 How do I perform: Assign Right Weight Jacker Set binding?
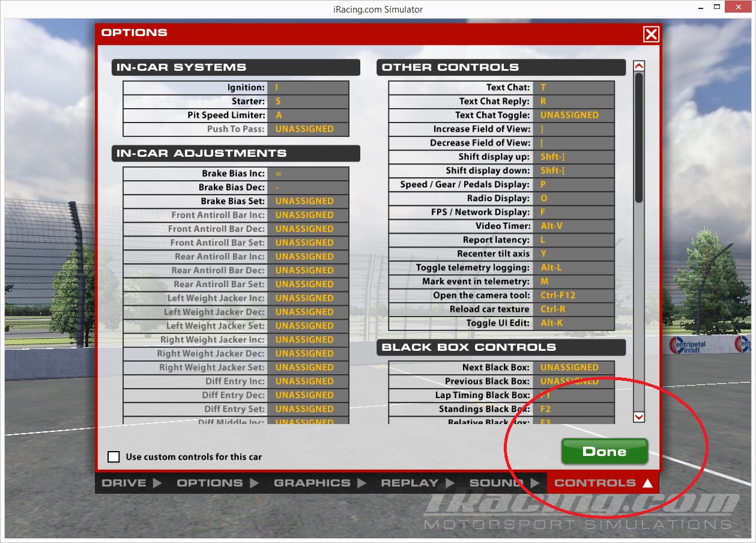coord(308,367)
